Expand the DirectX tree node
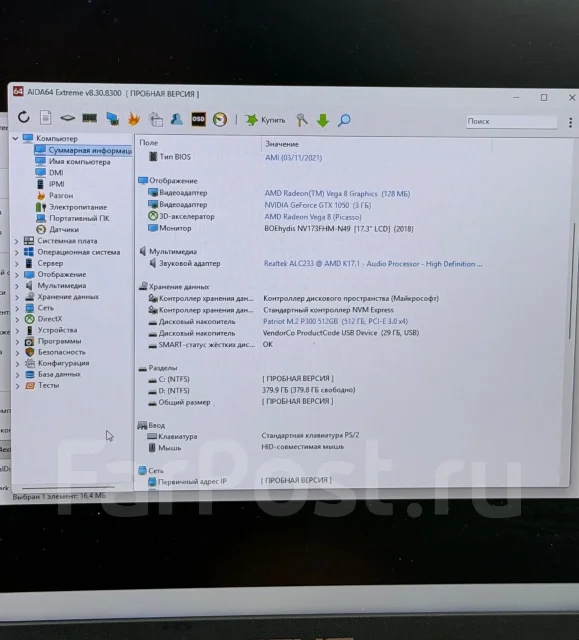The width and height of the screenshot is (579, 640). point(17,319)
